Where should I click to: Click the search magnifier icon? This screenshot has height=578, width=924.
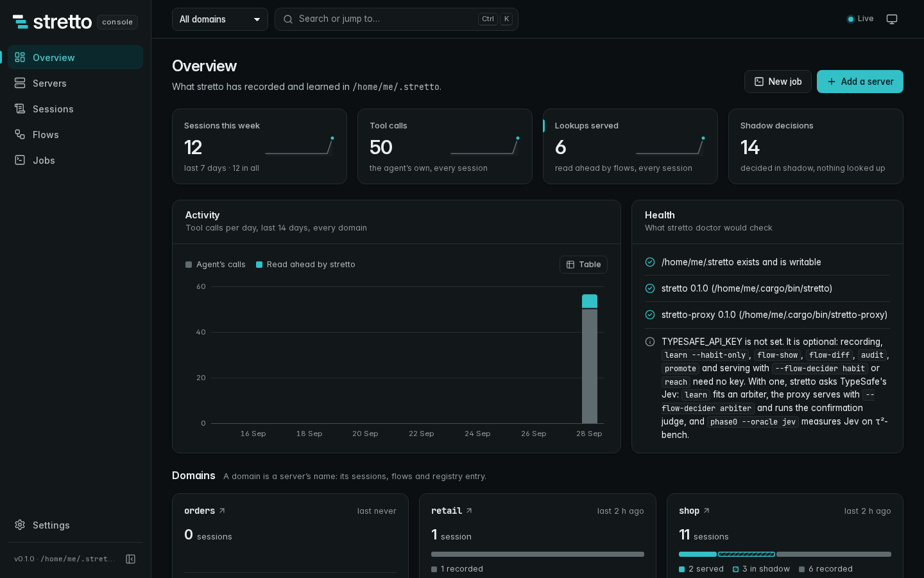(288, 19)
